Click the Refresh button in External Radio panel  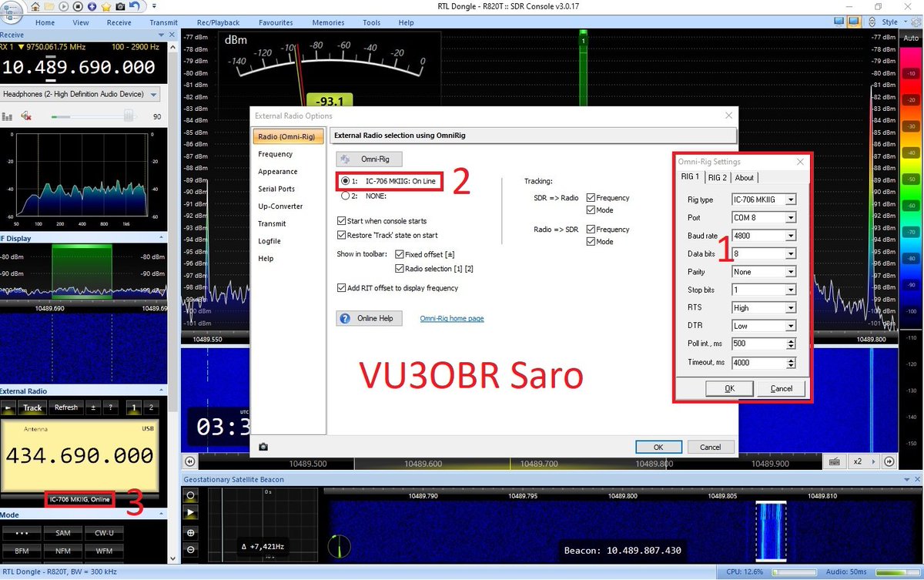tap(66, 407)
